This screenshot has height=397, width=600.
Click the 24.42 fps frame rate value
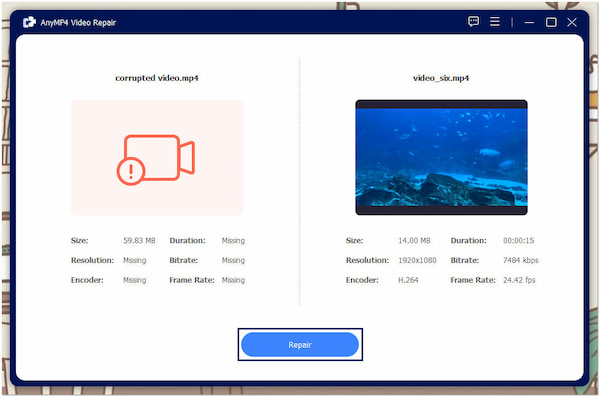[x=519, y=280]
